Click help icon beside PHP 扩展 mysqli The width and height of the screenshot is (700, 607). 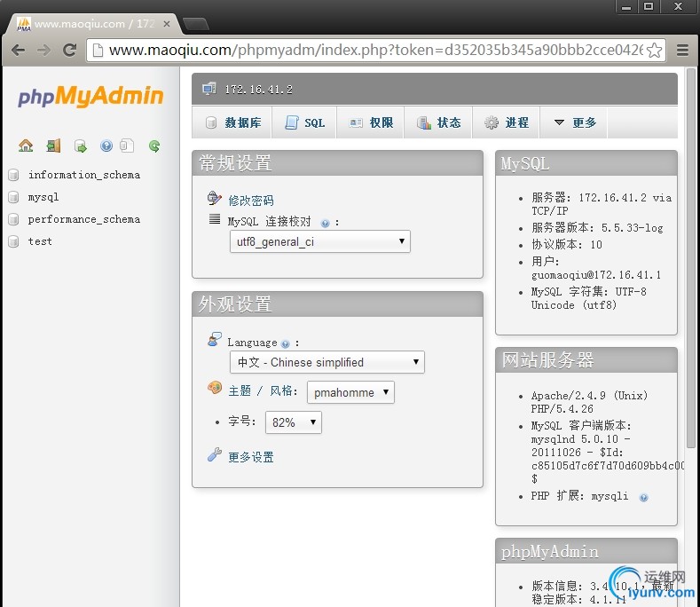pos(643,498)
